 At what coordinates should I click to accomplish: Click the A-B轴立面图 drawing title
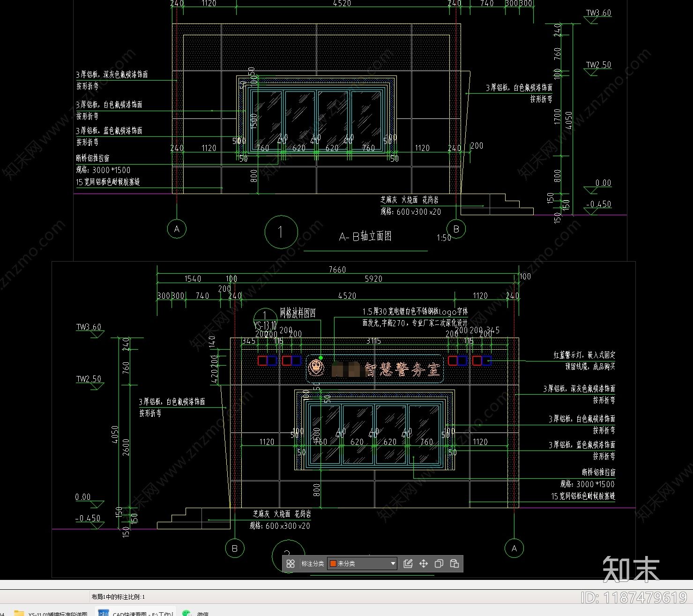[365, 236]
